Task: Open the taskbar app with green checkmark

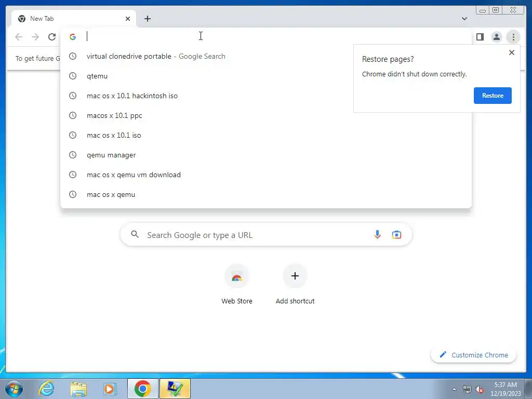Action: coord(175,389)
